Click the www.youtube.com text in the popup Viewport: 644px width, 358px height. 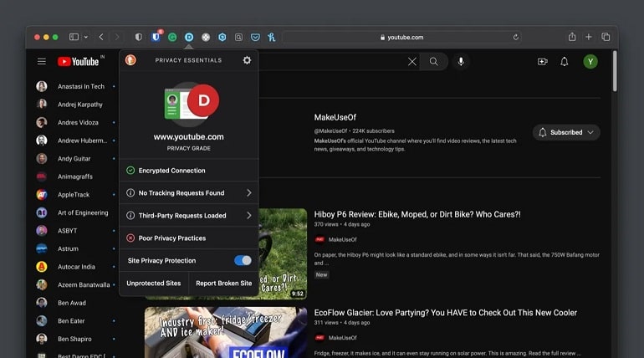189,136
